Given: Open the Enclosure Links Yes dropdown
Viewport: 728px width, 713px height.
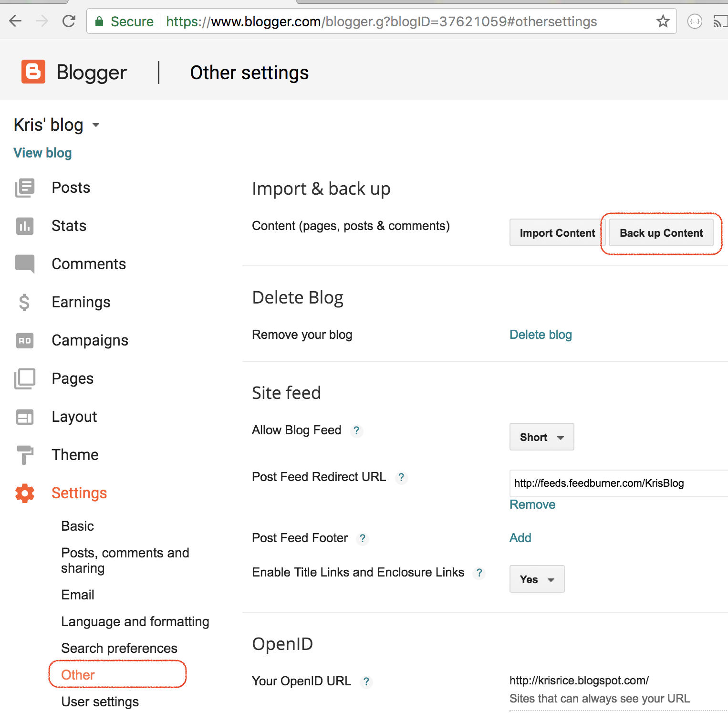Looking at the screenshot, I should coord(537,579).
